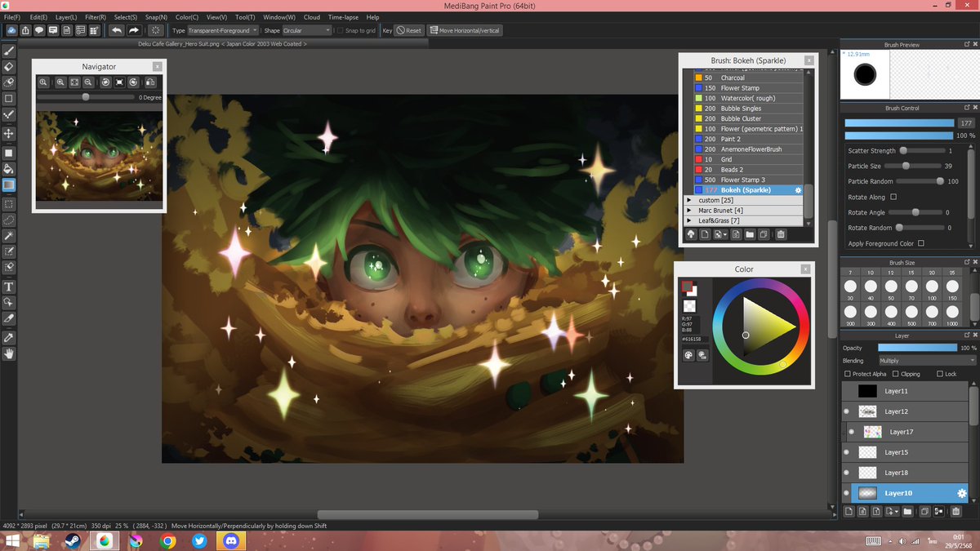Image resolution: width=980 pixels, height=551 pixels.
Task: Expand the Leaf&Grass [7] brush group
Action: pyautogui.click(x=689, y=220)
